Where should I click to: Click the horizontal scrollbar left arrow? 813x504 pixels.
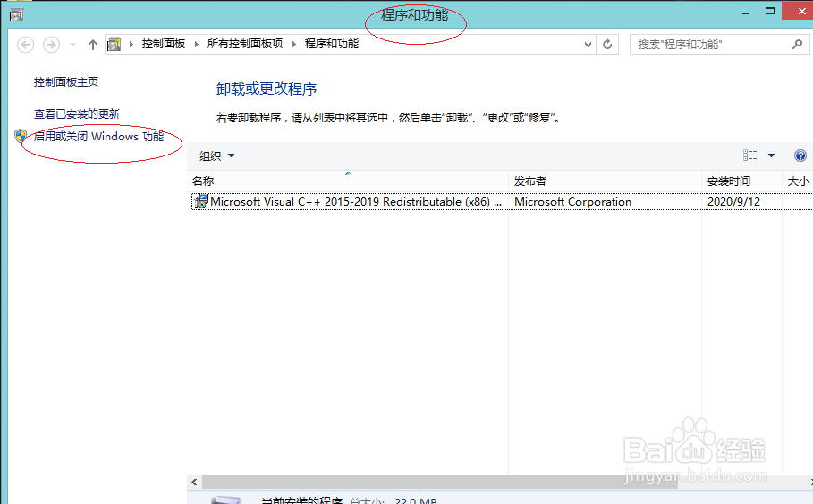194,483
